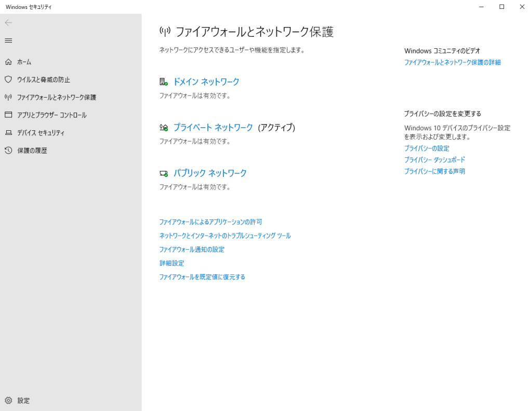Click the firewall antenna icon in sidebar
The image size is (532, 411).
[x=8, y=97]
